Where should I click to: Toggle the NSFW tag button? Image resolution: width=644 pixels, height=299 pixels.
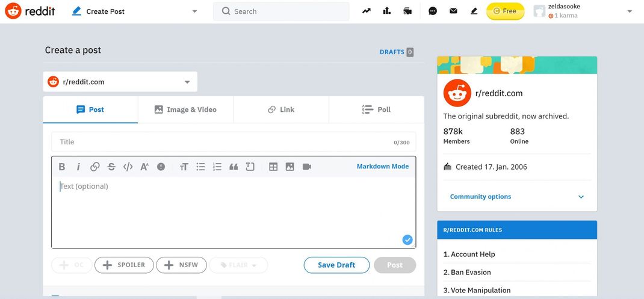coord(181,265)
